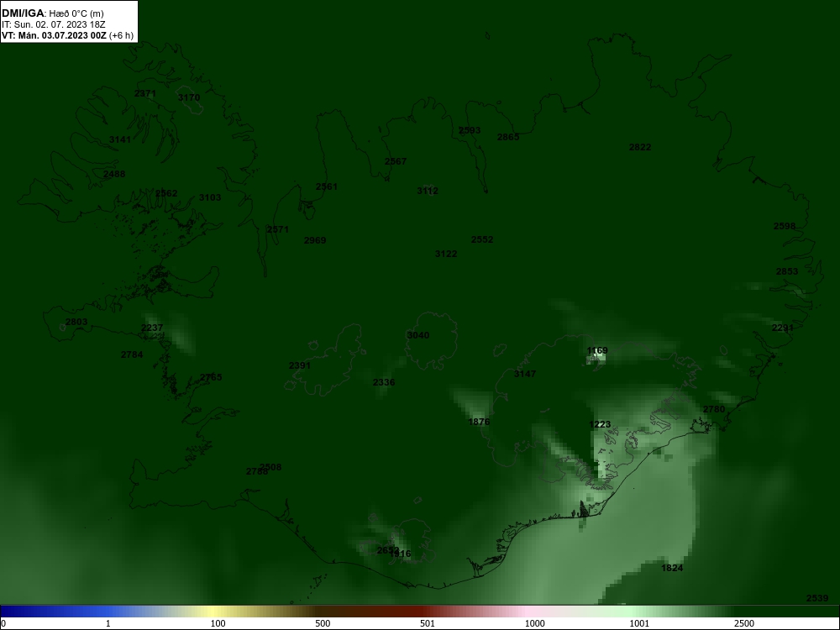Click the 2391 height label

pyautogui.click(x=300, y=366)
